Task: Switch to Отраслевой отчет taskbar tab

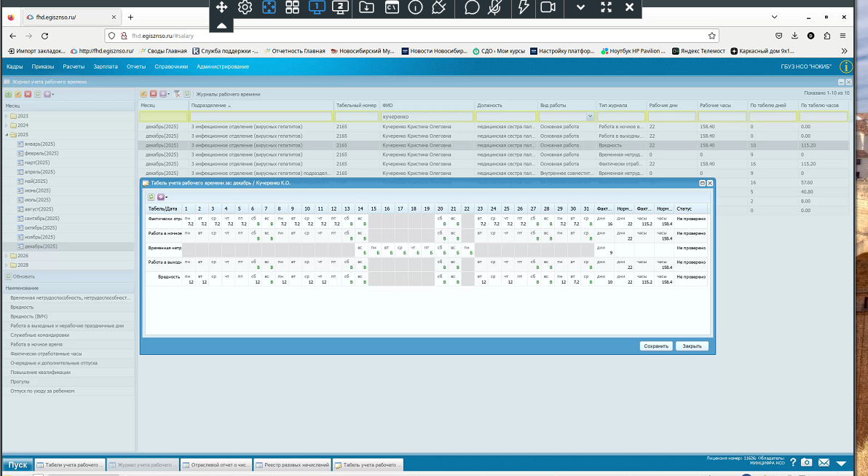Action: click(216, 465)
